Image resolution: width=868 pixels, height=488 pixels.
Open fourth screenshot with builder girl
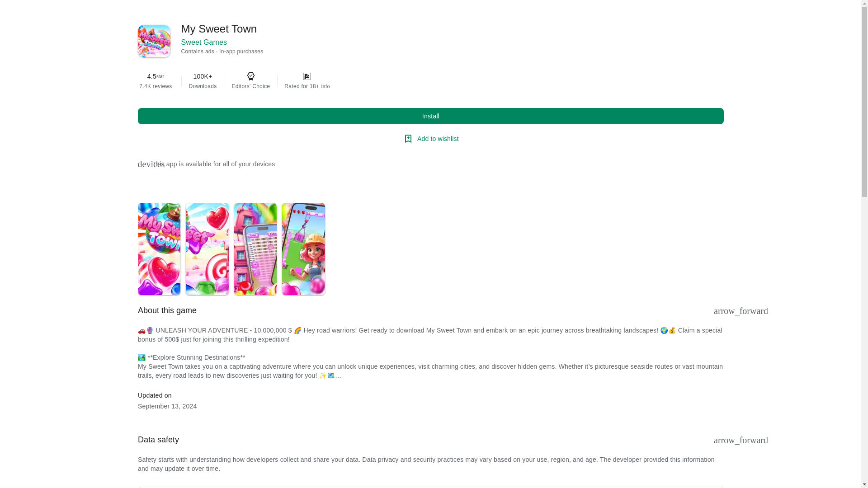(303, 249)
